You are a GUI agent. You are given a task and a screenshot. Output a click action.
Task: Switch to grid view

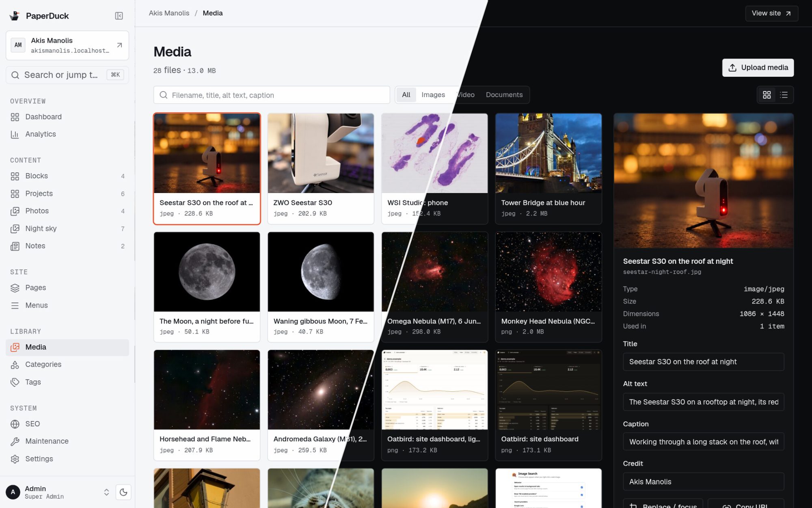coord(767,95)
